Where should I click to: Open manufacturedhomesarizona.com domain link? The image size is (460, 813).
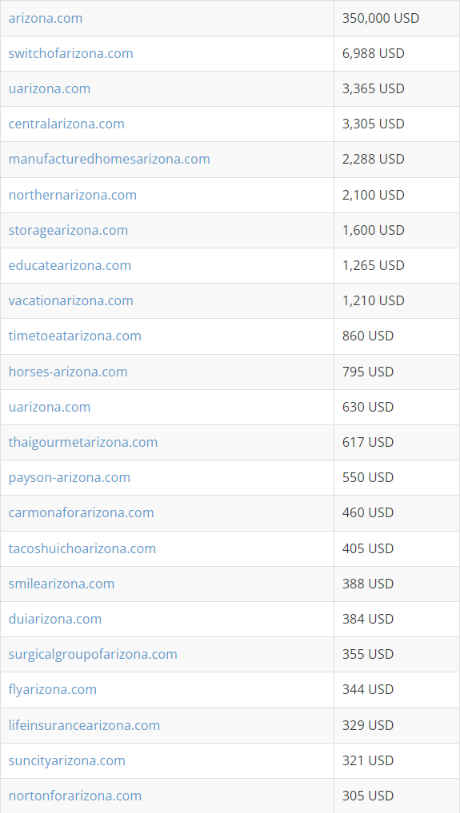pos(109,159)
